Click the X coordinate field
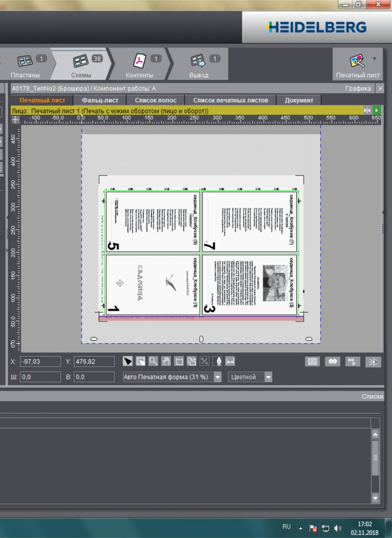 40,362
